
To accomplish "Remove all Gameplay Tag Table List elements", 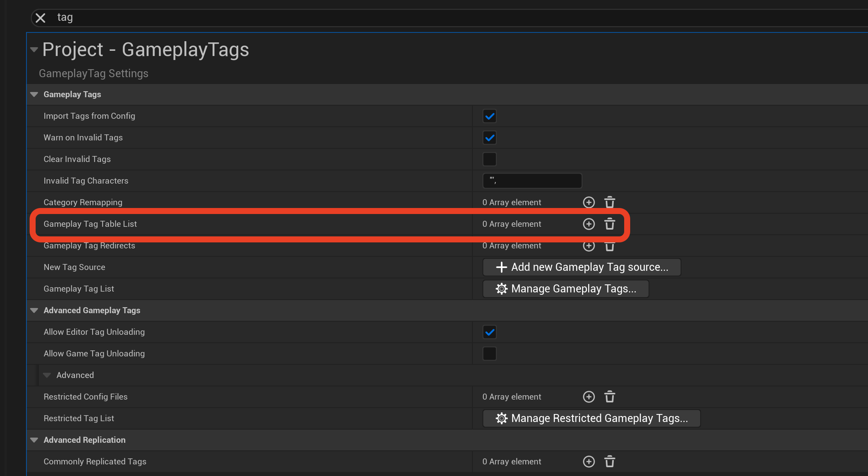I will tap(610, 224).
